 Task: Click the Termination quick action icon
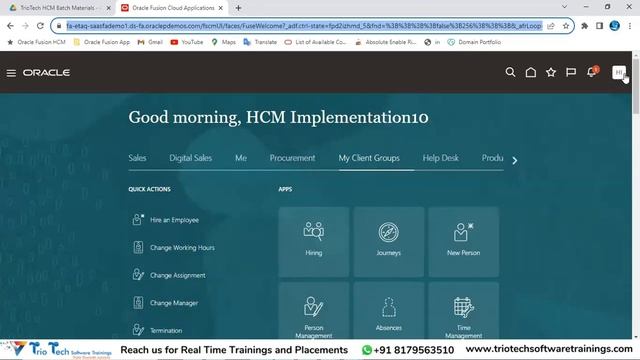[x=138, y=330]
